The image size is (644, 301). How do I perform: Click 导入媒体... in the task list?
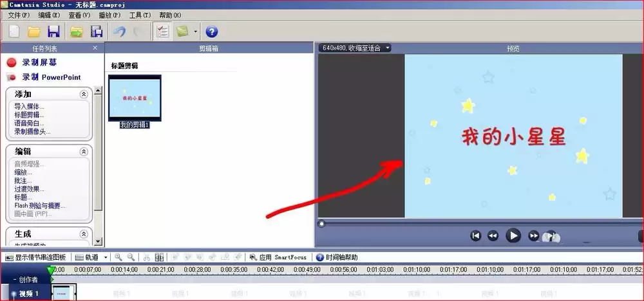(30, 107)
